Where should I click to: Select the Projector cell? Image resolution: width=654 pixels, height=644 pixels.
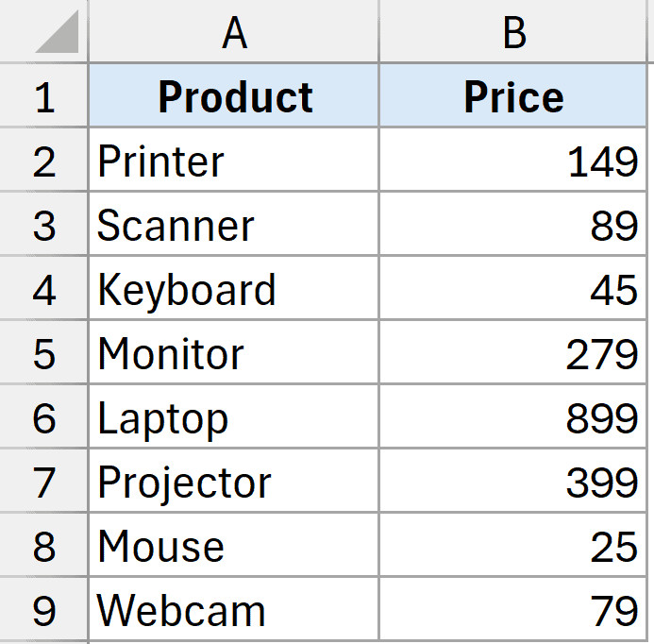(x=234, y=483)
